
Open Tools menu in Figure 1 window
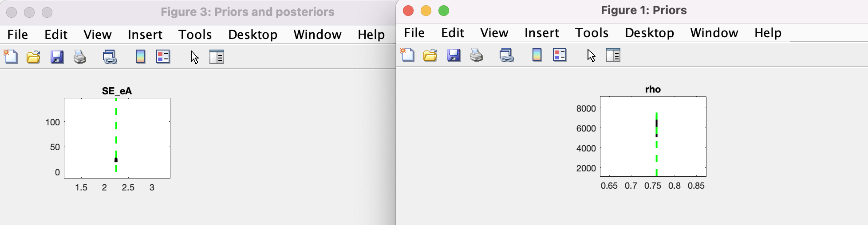click(592, 33)
